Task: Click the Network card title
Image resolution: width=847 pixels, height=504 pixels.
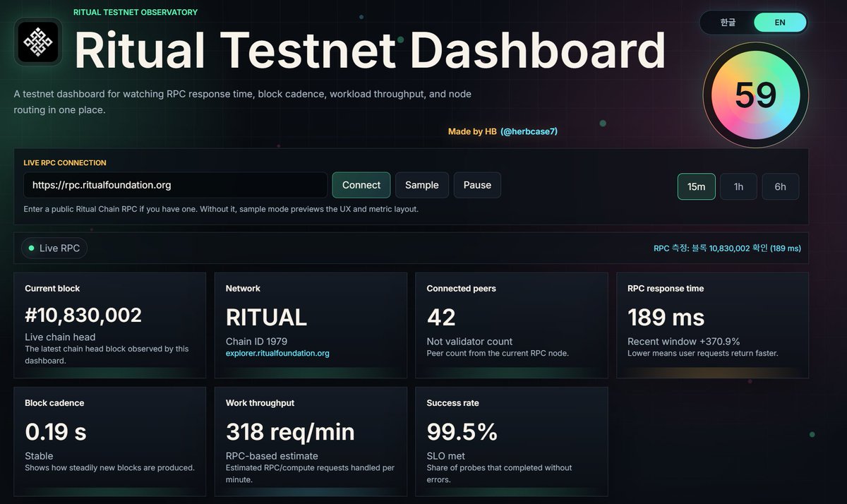Action: [243, 288]
